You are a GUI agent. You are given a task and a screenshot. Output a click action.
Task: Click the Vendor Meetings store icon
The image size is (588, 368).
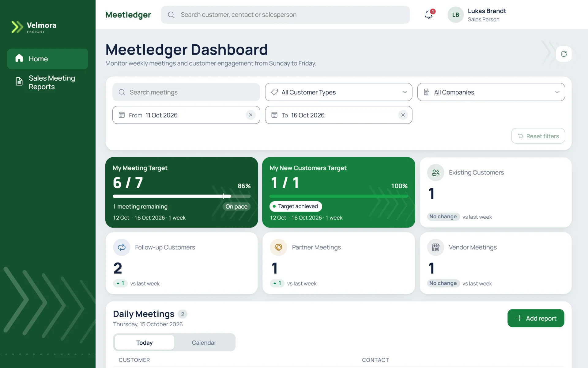click(x=435, y=247)
